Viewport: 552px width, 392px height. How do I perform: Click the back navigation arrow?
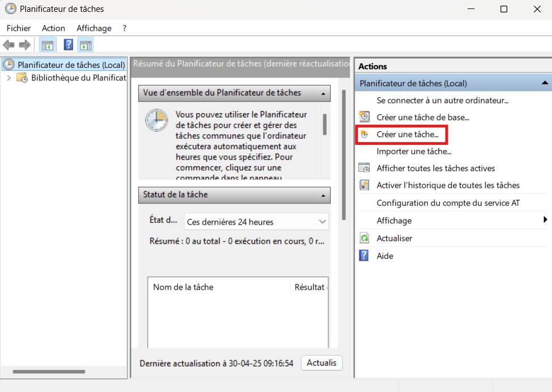pyautogui.click(x=8, y=45)
